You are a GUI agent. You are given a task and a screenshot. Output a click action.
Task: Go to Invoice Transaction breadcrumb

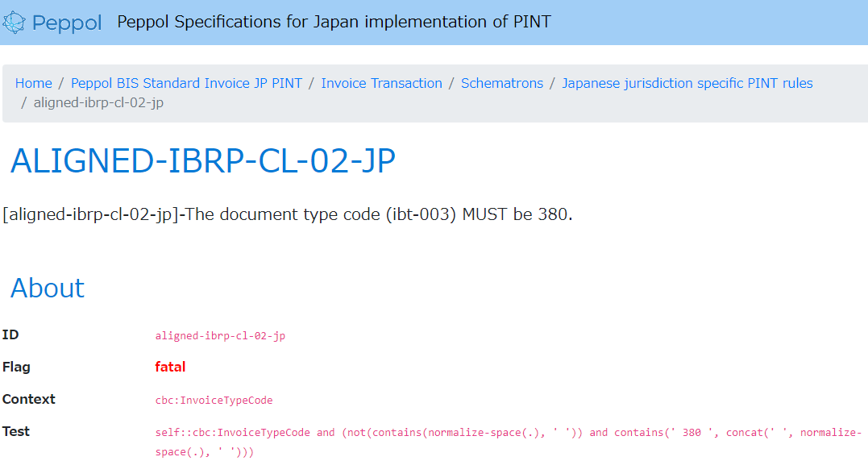pos(381,83)
